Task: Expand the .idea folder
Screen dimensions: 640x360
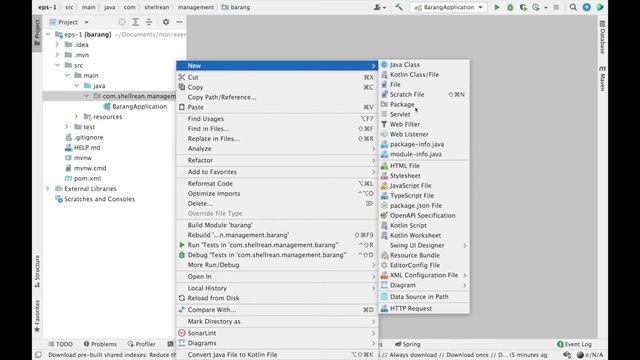Action: point(58,45)
